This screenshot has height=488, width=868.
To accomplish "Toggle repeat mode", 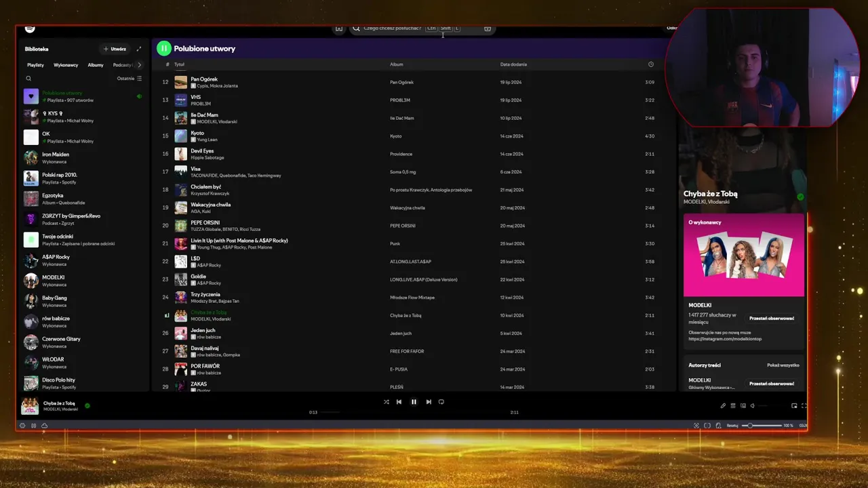I will (x=441, y=402).
